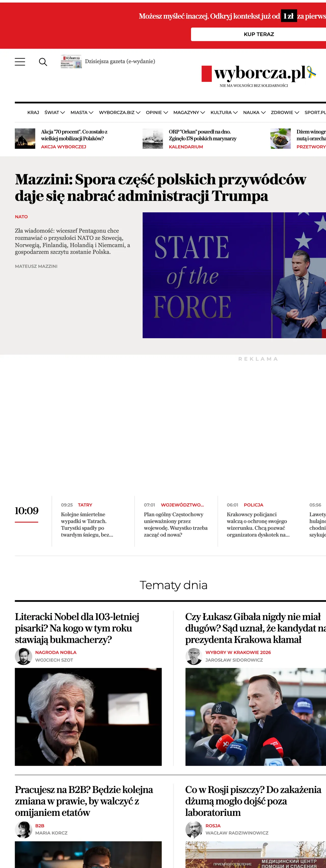The image size is (326, 868).
Task: Open the 'Akcja 70 procent' article thumbnail
Action: (x=25, y=139)
